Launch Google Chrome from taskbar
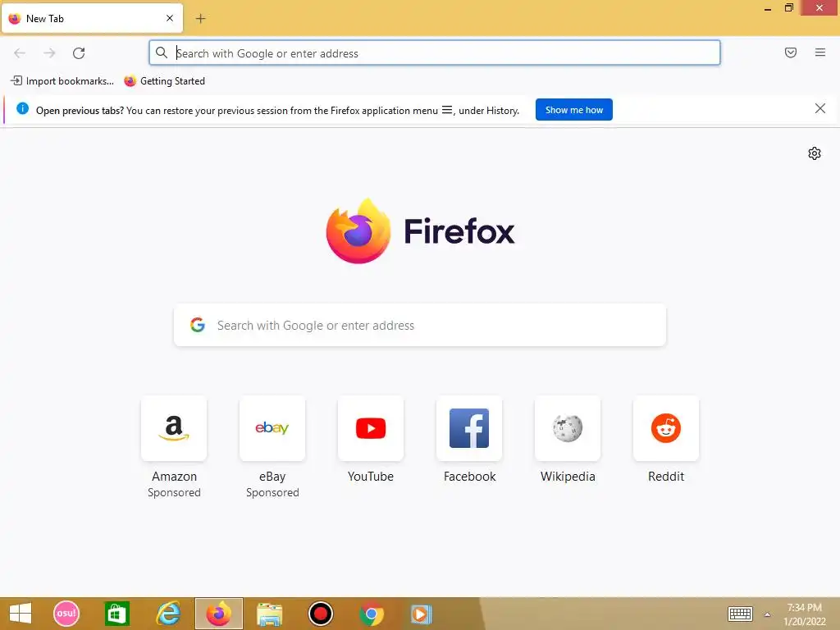Image resolution: width=840 pixels, height=630 pixels. [372, 614]
